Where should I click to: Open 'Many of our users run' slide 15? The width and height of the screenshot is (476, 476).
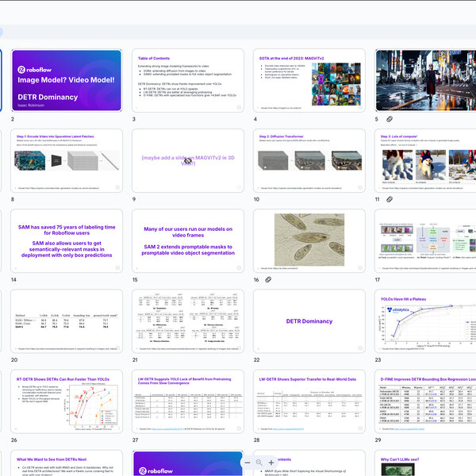point(188,240)
